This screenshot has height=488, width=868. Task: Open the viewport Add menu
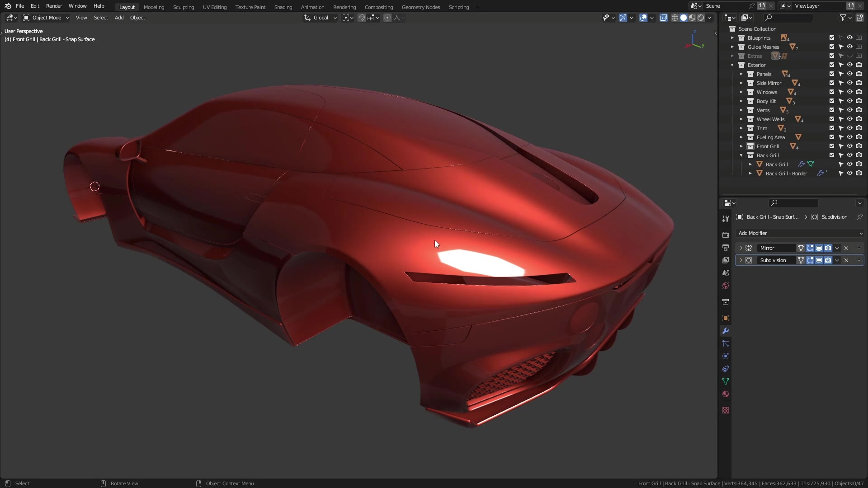[119, 18]
